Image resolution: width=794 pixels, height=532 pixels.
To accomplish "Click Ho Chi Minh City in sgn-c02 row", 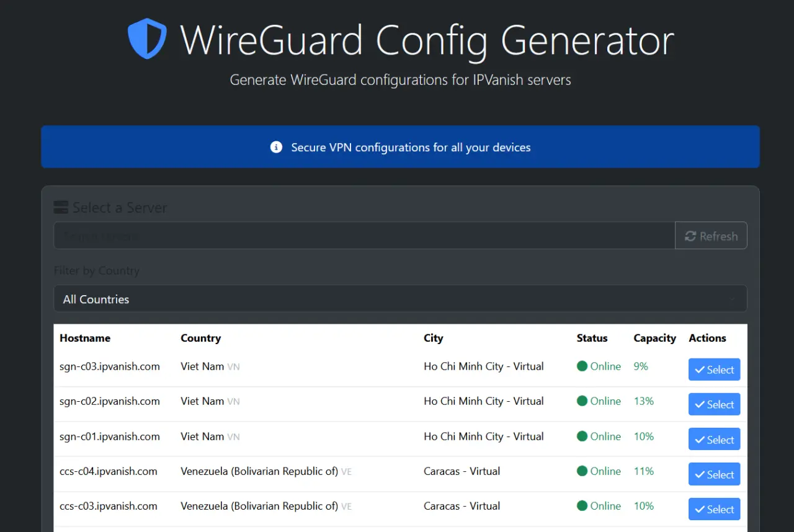I will (x=484, y=401).
